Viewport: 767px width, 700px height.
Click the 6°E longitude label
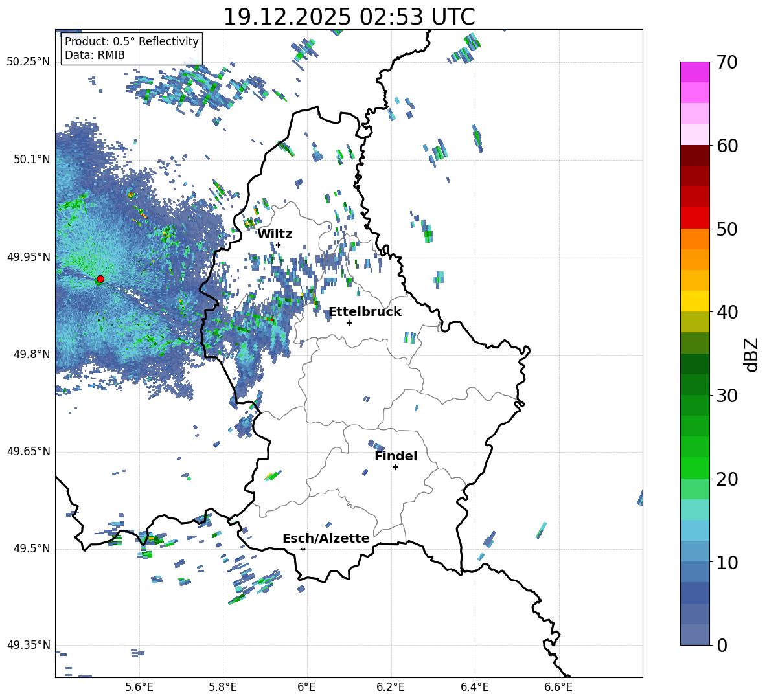coord(306,687)
